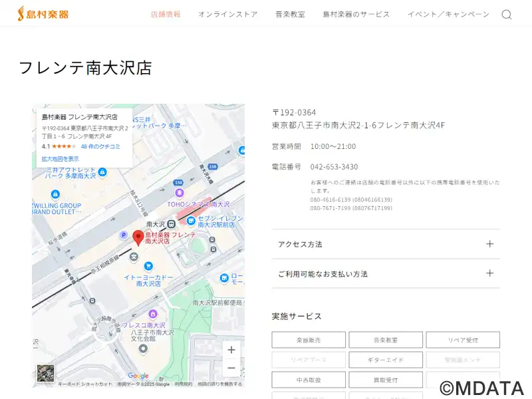Click the grayed-out リペアブース service button
Screen dimensions: 532x399
(309, 360)
